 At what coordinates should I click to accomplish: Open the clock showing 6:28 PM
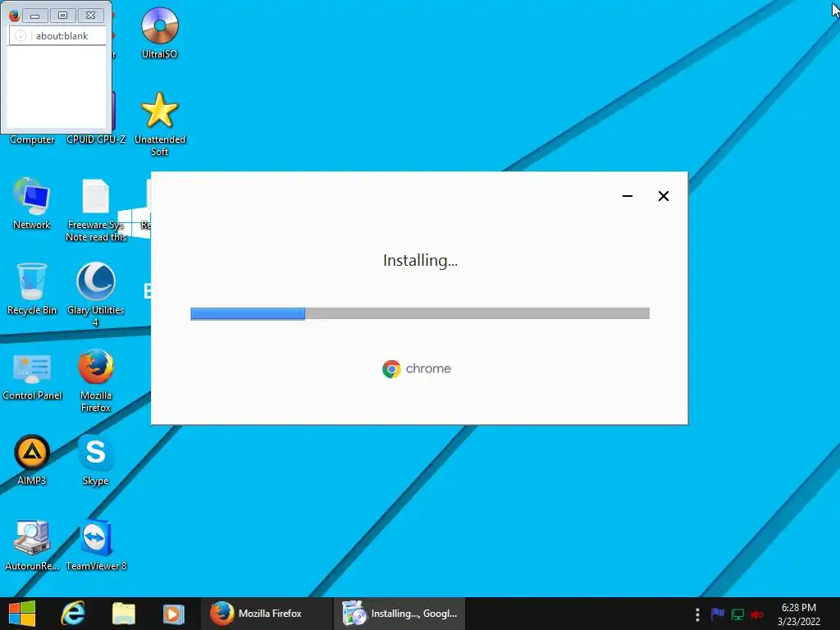(798, 614)
